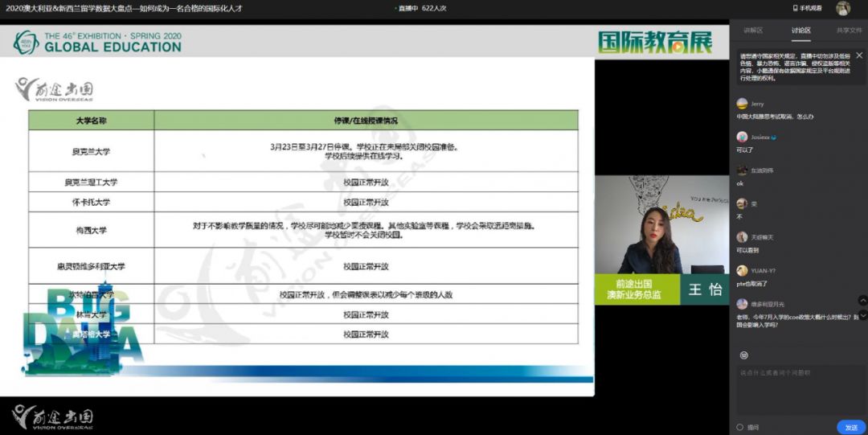The image size is (868, 435).
Task: Click the class-size adjustment status cell
Action: pyautogui.click(x=366, y=294)
